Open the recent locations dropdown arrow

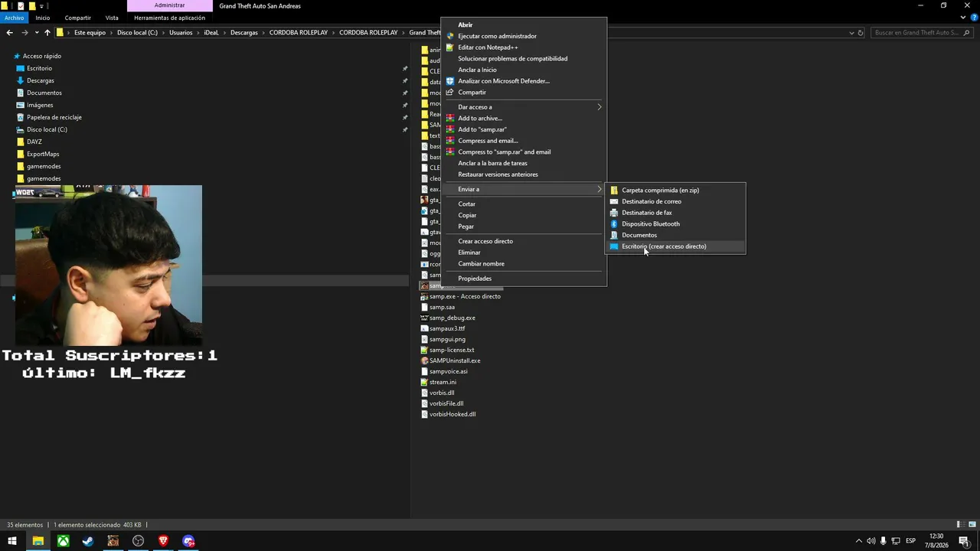pyautogui.click(x=37, y=33)
